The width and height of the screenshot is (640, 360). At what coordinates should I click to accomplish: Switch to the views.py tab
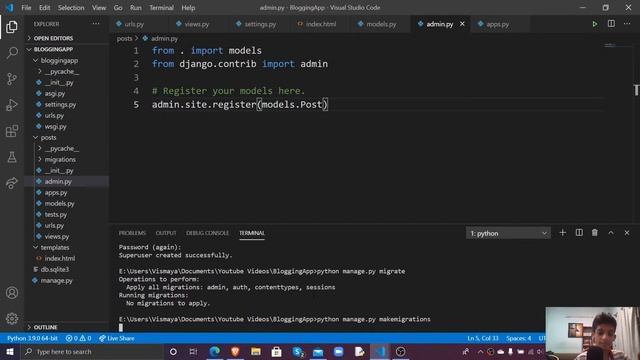pos(196,24)
